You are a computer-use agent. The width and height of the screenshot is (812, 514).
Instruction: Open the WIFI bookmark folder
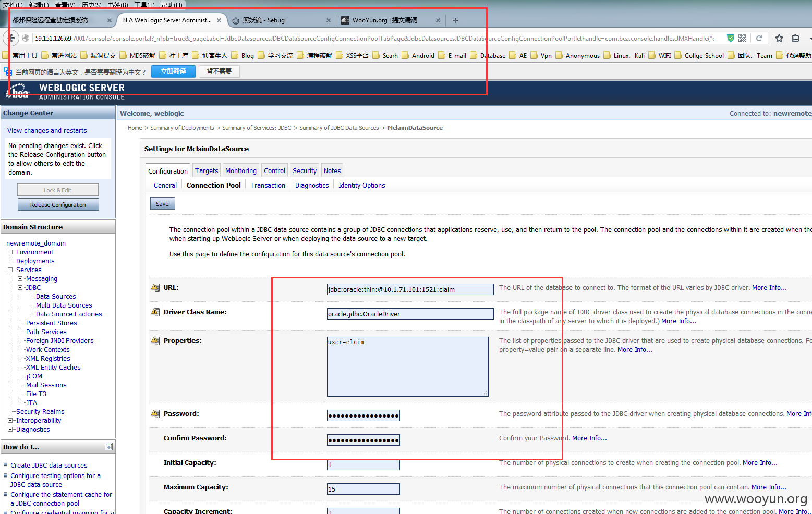tap(660, 55)
